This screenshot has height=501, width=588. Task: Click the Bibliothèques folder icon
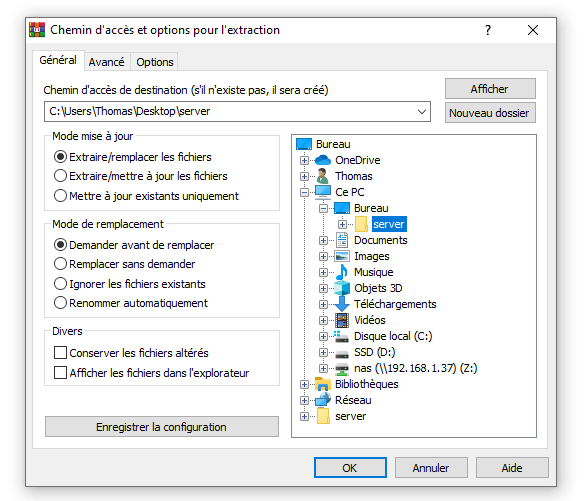[x=322, y=384]
